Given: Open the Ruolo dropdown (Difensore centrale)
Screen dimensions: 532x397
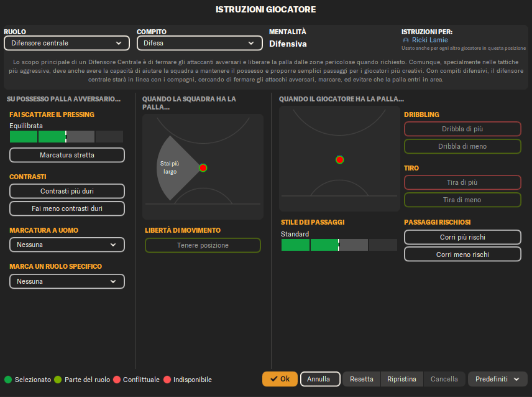Looking at the screenshot, I should (66, 43).
